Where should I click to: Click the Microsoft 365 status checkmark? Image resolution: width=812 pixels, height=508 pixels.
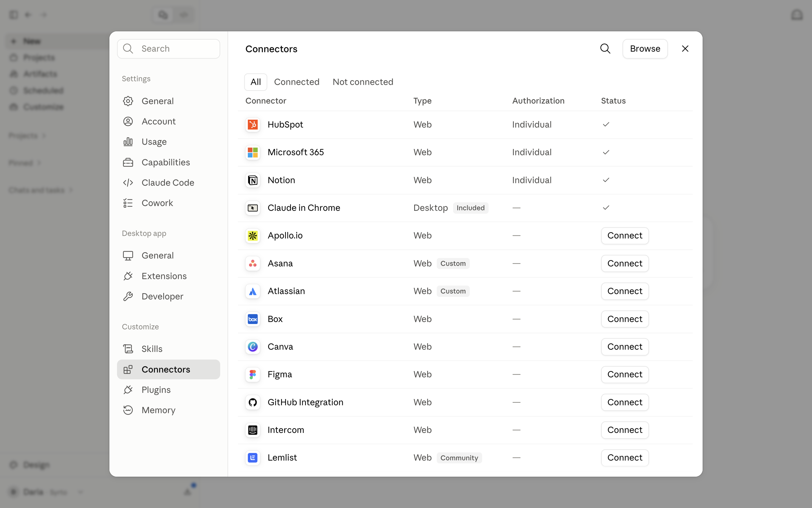(606, 152)
